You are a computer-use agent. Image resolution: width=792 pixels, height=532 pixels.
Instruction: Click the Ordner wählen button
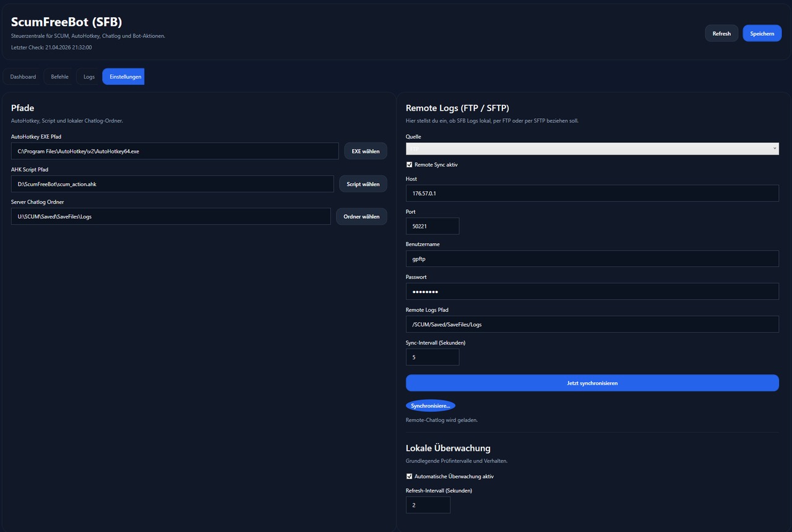tap(361, 217)
